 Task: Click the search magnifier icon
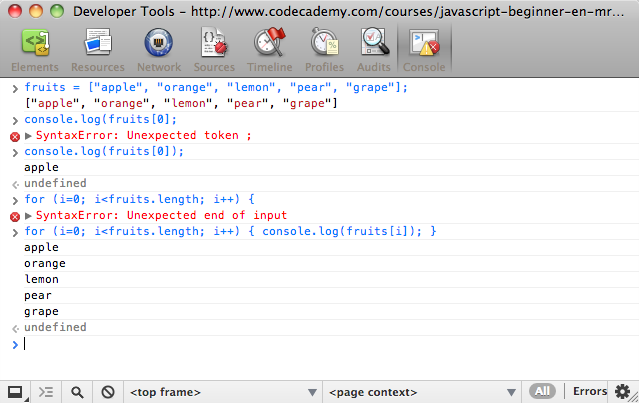pyautogui.click(x=77, y=392)
